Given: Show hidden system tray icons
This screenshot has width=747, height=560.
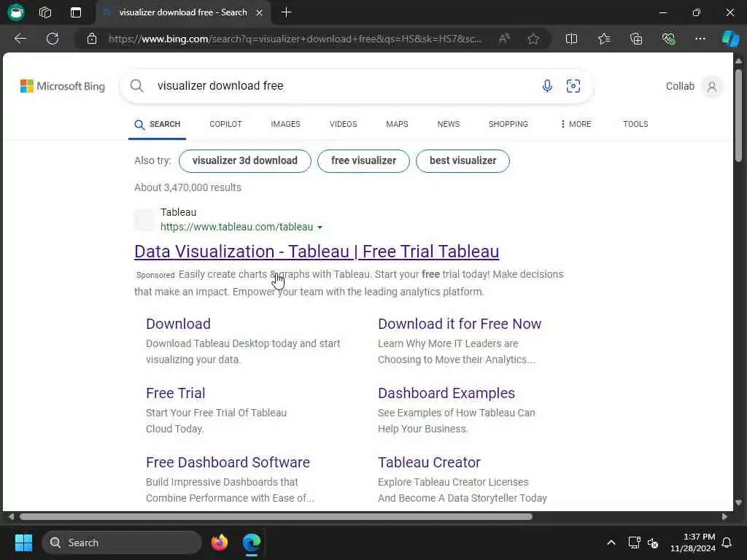Looking at the screenshot, I should (611, 542).
